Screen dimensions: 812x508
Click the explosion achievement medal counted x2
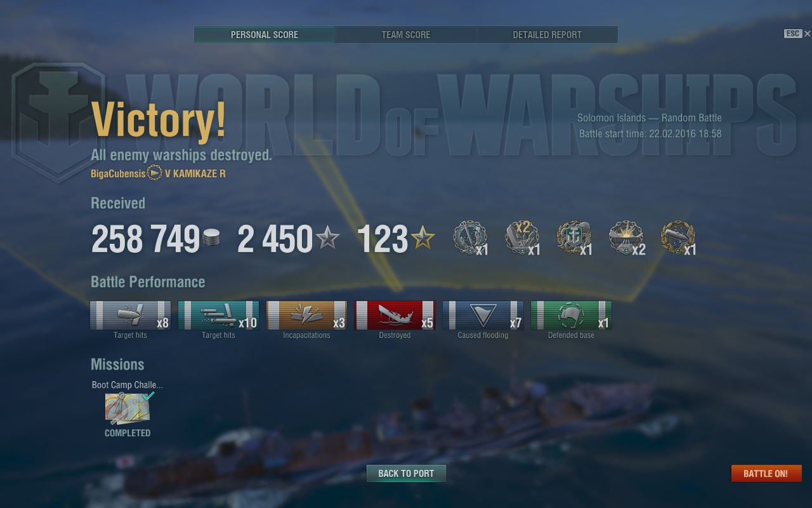pos(626,237)
